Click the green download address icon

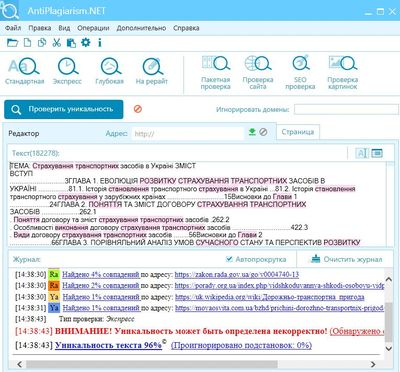click(x=252, y=132)
